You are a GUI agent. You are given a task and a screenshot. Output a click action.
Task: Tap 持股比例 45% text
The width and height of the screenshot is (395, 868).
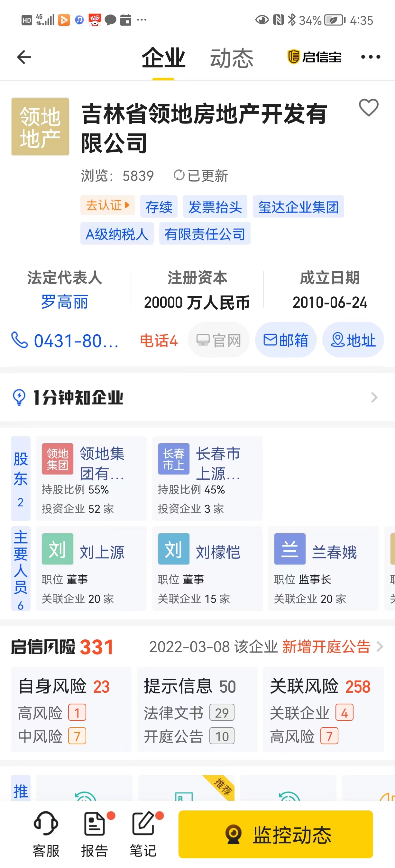point(191,490)
